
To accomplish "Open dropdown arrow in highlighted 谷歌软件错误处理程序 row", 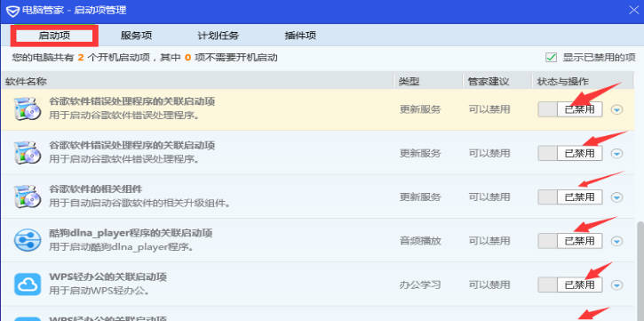I will tap(616, 109).
